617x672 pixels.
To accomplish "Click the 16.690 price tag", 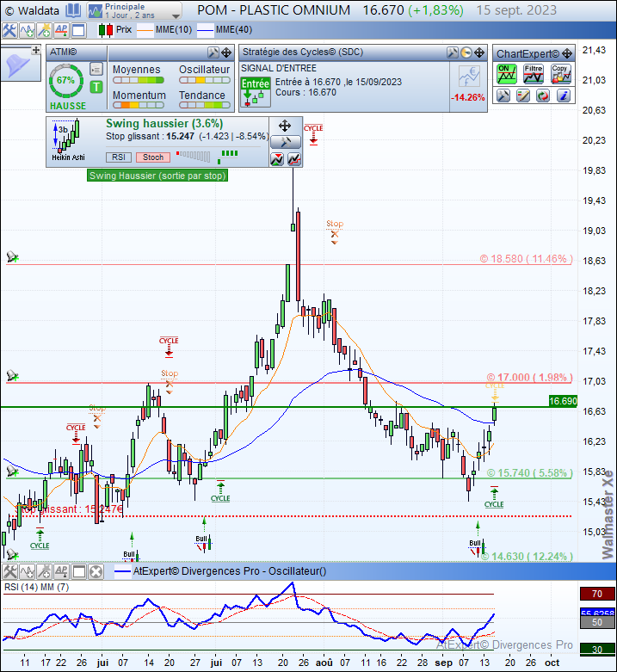I will click(x=563, y=401).
